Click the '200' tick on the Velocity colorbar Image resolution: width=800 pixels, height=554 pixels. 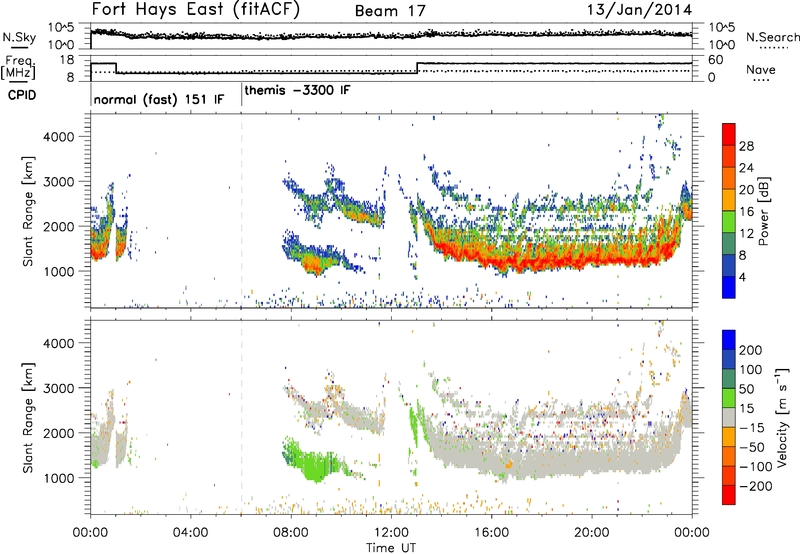[x=750, y=350]
